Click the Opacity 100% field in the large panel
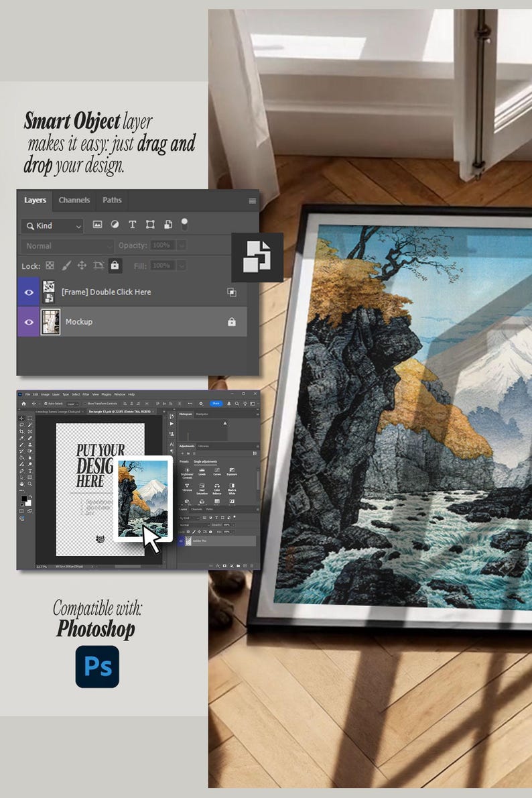 coord(162,245)
